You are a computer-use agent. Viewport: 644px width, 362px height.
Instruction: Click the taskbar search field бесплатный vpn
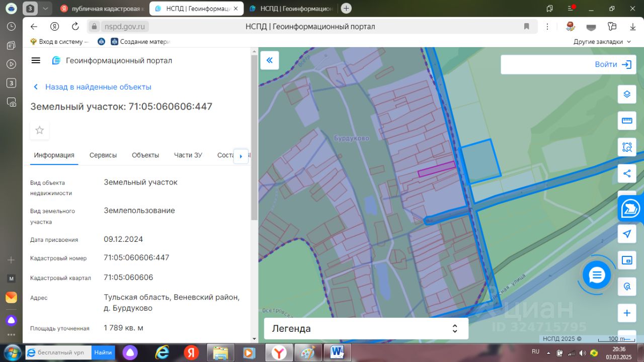(58, 352)
